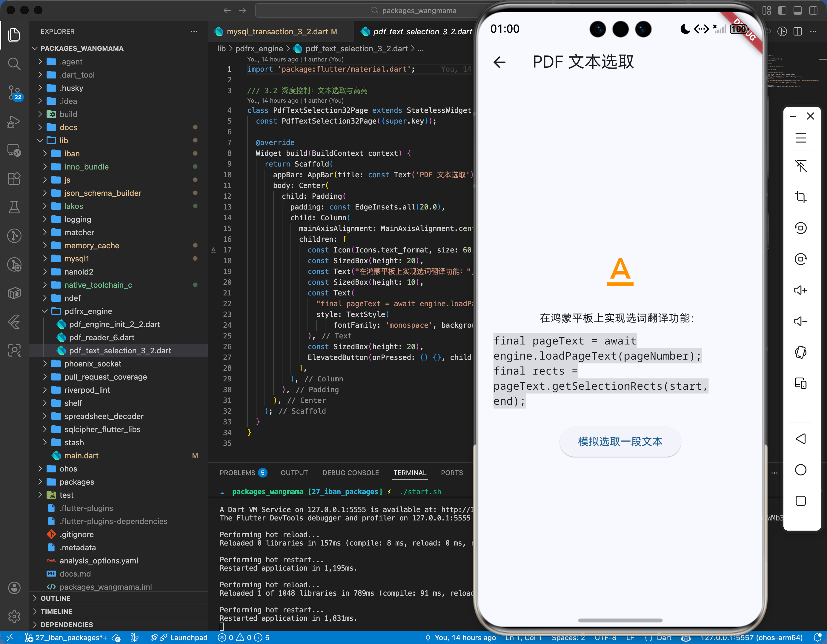Image resolution: width=827 pixels, height=644 pixels.
Task: Open mysql_transaction_3_2.dart editor tab
Action: click(277, 32)
